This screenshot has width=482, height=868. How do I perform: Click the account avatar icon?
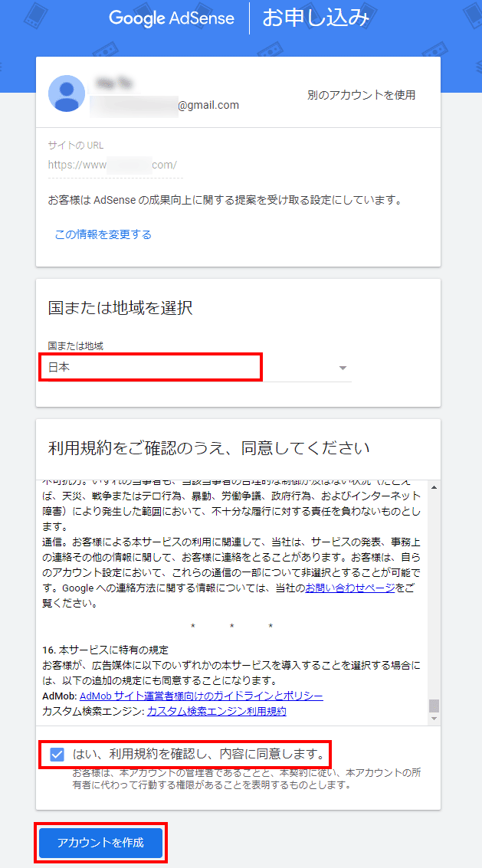tap(67, 93)
